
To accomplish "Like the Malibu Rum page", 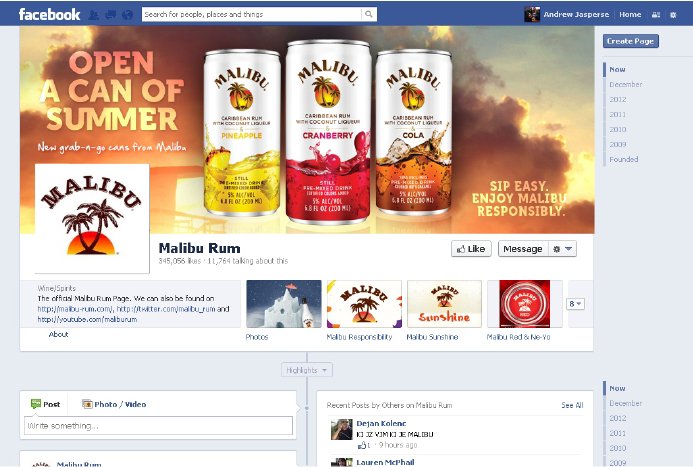I will coord(471,249).
